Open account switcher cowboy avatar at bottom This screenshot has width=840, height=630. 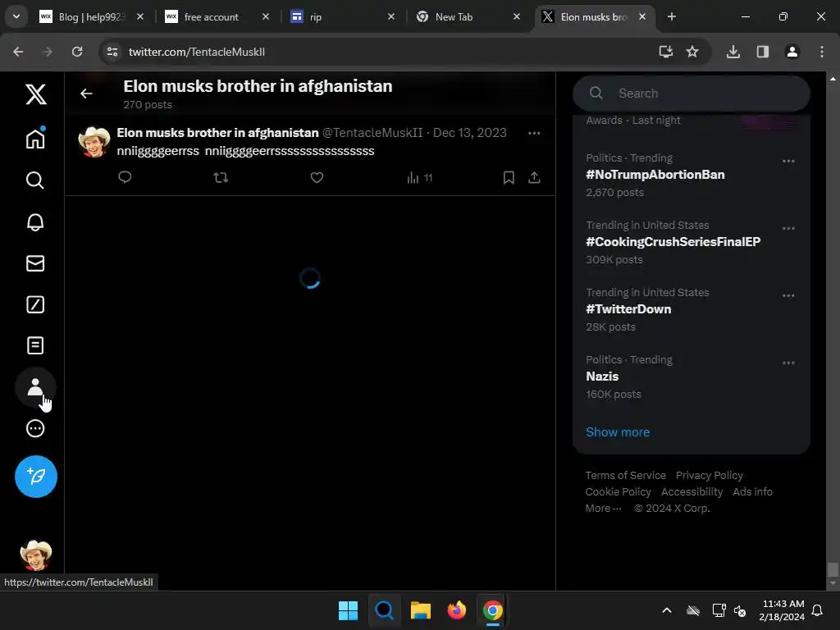pos(36,555)
